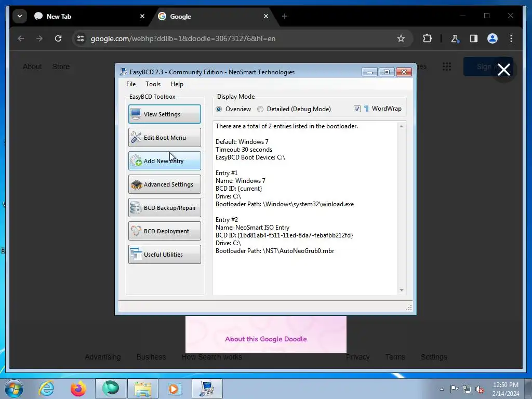Open the Windows Start menu
The image size is (532, 399).
(14, 389)
